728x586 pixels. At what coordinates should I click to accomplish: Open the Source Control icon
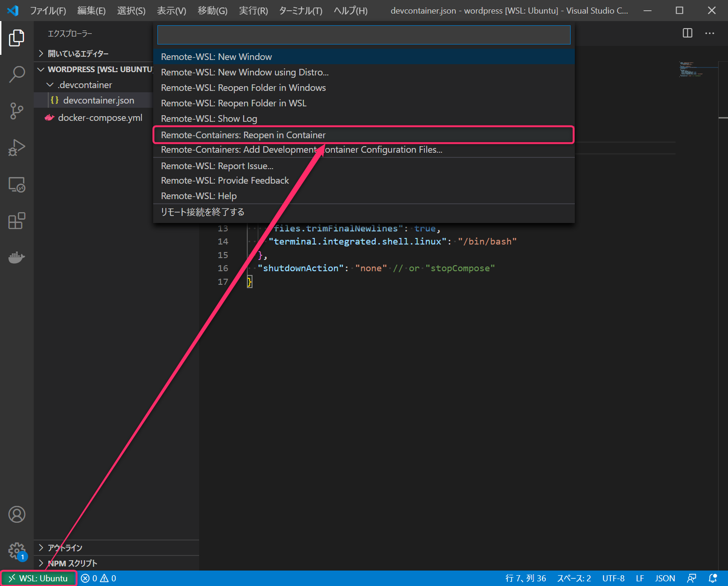pyautogui.click(x=17, y=111)
